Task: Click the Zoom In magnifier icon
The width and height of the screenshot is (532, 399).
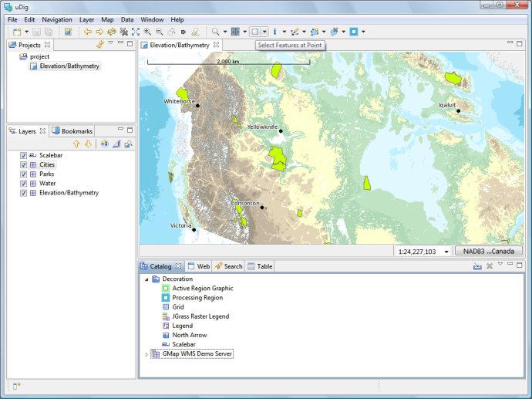Action: point(147,32)
